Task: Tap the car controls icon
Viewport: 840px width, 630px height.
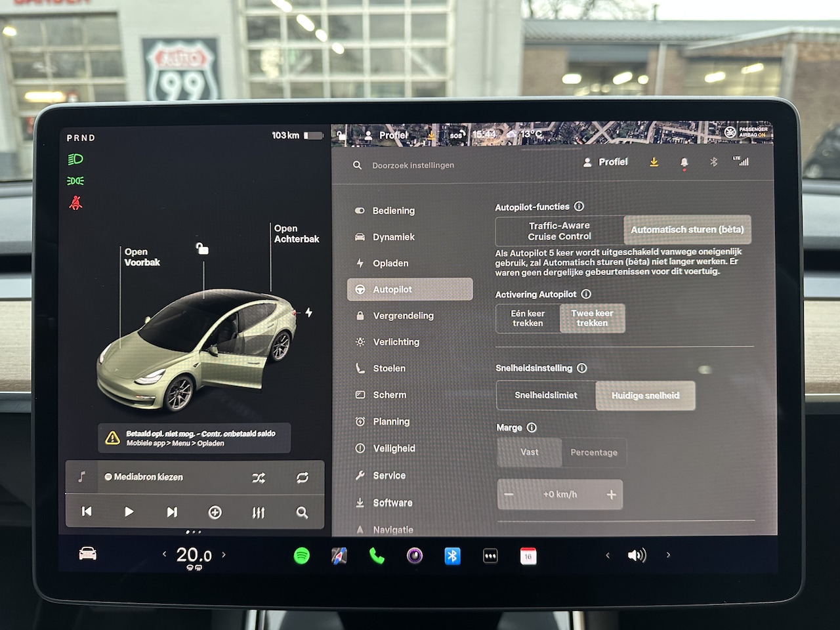Action: [x=88, y=554]
